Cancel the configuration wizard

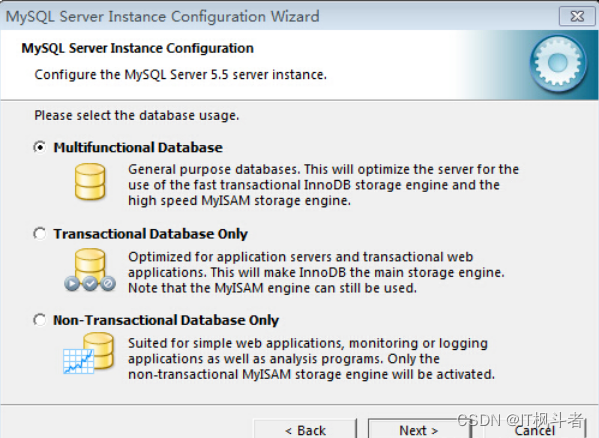535,429
